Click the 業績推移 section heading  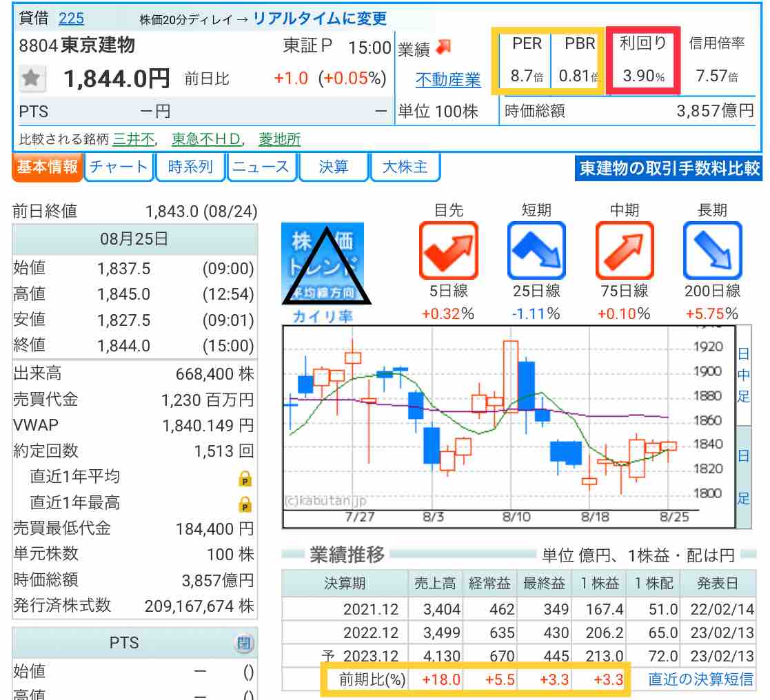[347, 555]
